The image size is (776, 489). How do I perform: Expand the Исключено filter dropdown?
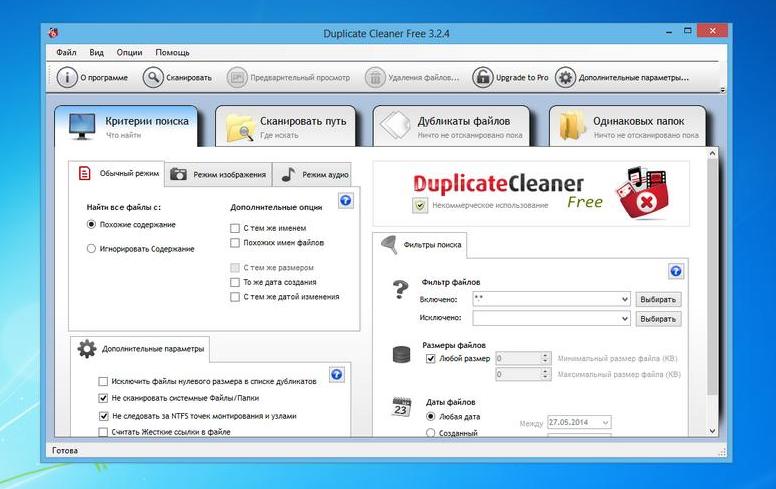[x=625, y=319]
